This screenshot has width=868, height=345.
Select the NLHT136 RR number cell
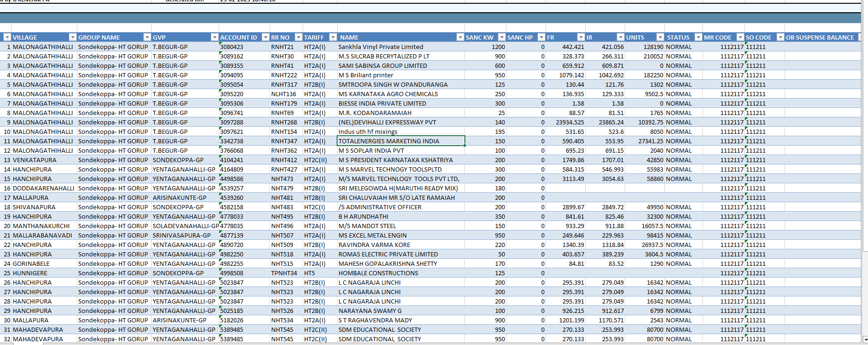tap(286, 94)
